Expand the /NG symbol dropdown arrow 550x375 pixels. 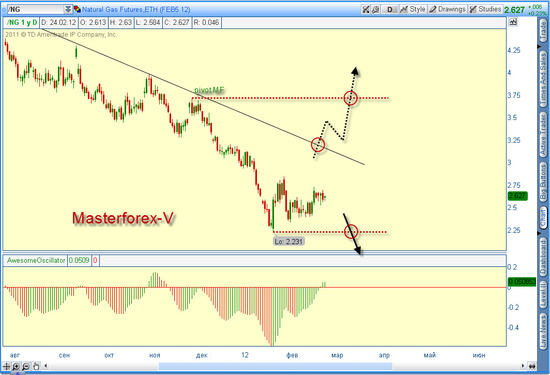[68, 9]
